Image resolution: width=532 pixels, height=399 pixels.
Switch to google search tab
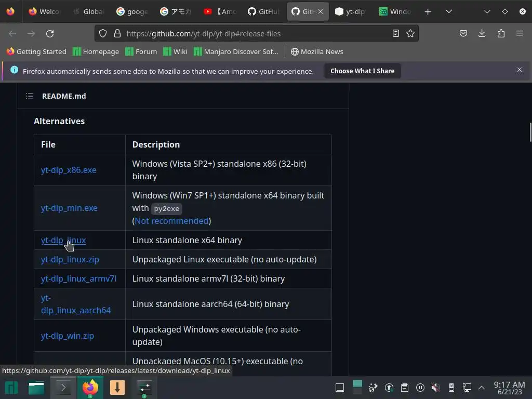pyautogui.click(x=132, y=11)
